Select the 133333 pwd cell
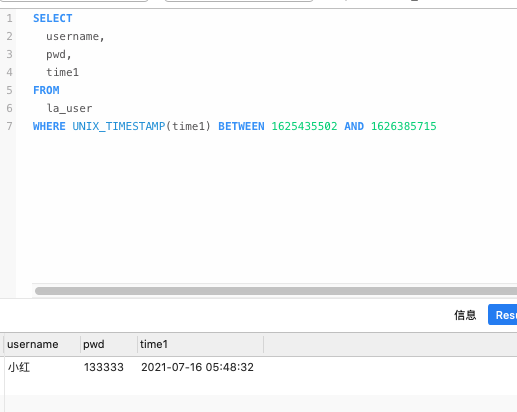 [x=104, y=367]
